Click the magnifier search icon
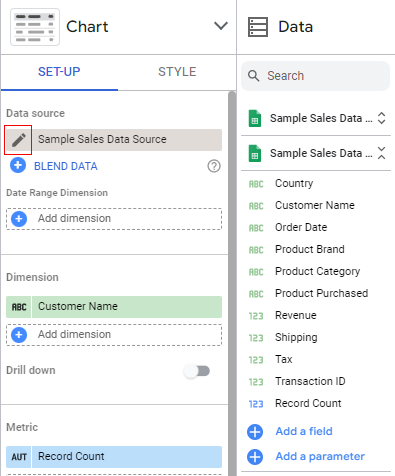This screenshot has width=395, height=476. [253, 76]
